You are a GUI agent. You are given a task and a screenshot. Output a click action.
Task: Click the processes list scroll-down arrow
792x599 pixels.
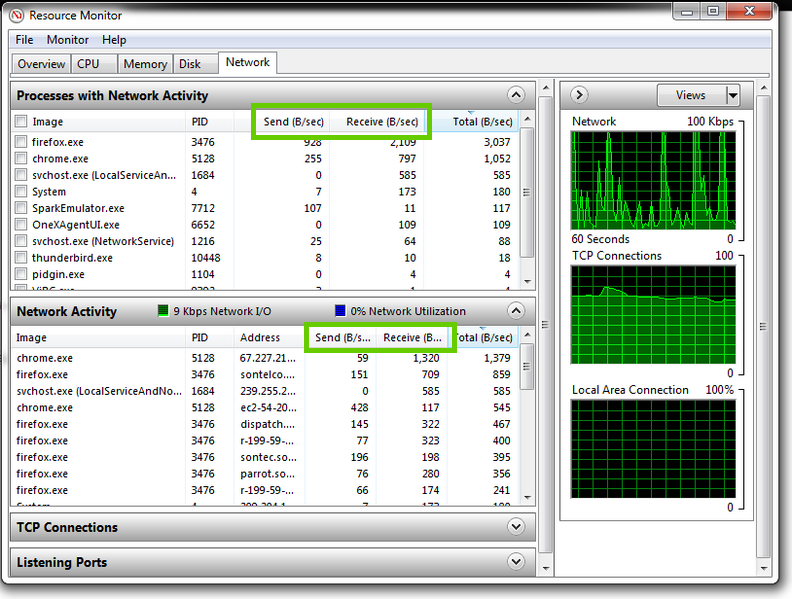coord(527,281)
